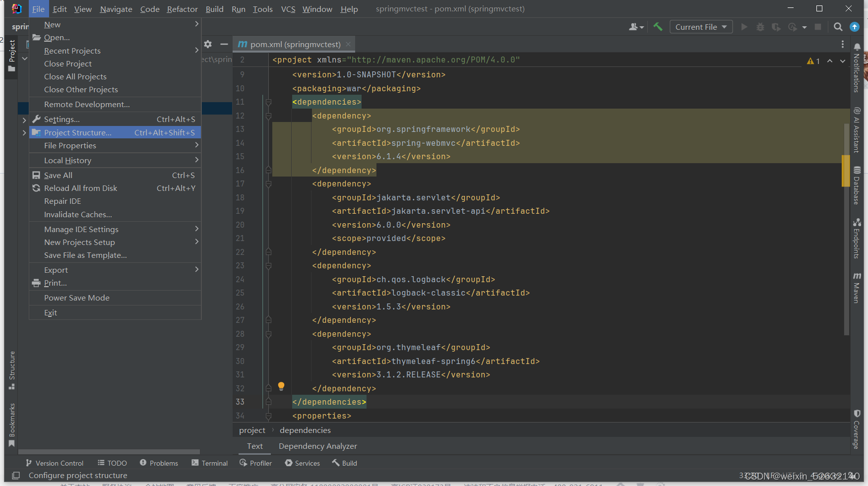Open the user account icon menu
The image size is (868, 486).
tap(636, 27)
